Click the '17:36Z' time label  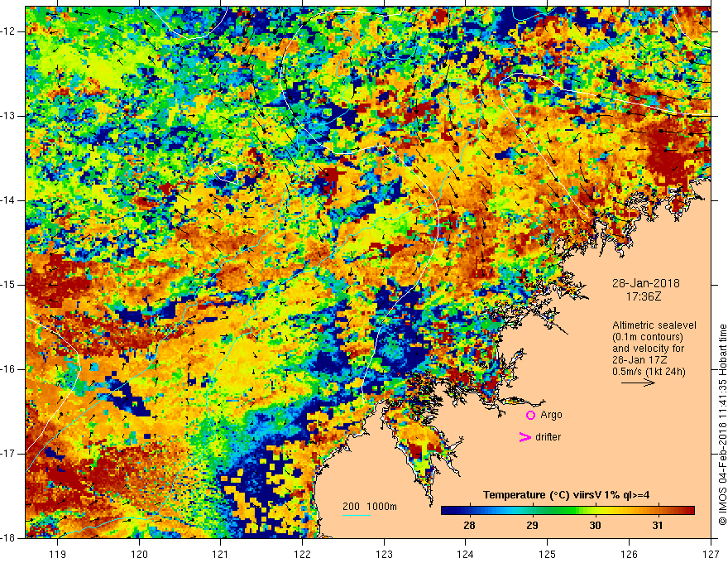643,296
